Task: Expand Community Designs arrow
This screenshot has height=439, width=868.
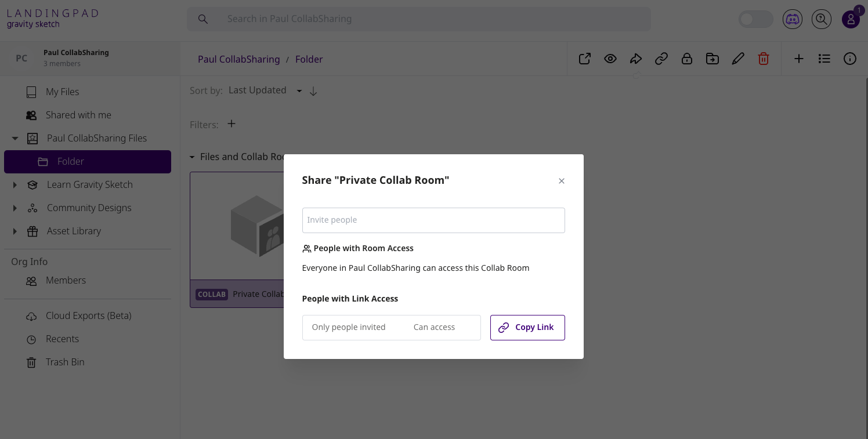Action: click(x=15, y=208)
